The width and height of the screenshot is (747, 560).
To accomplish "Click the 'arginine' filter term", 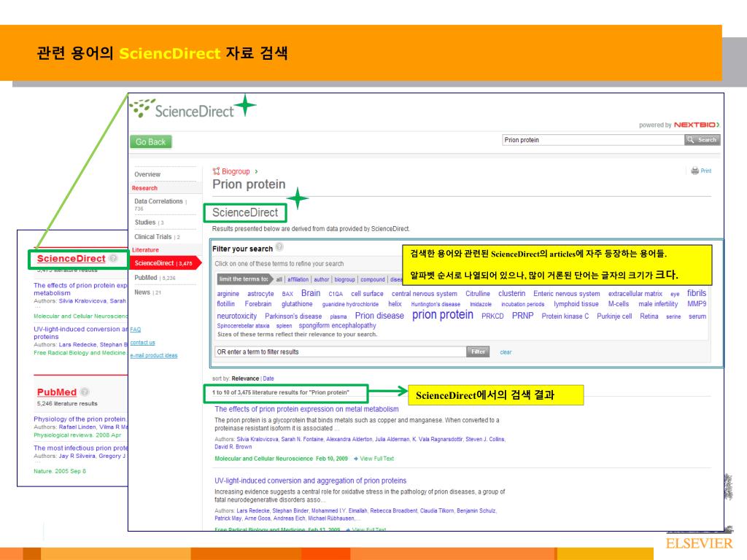I will coord(228,294).
